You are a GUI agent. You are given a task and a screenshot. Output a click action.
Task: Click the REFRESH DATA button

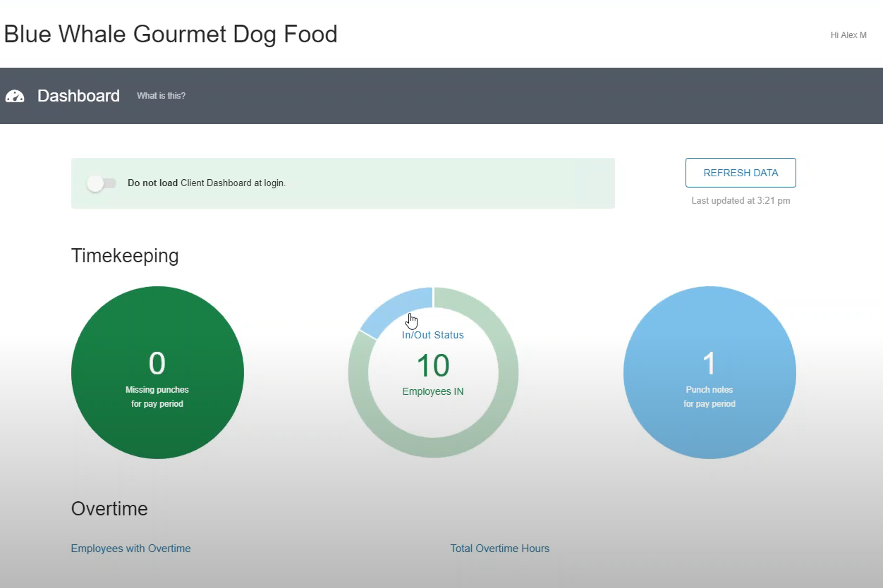click(741, 173)
